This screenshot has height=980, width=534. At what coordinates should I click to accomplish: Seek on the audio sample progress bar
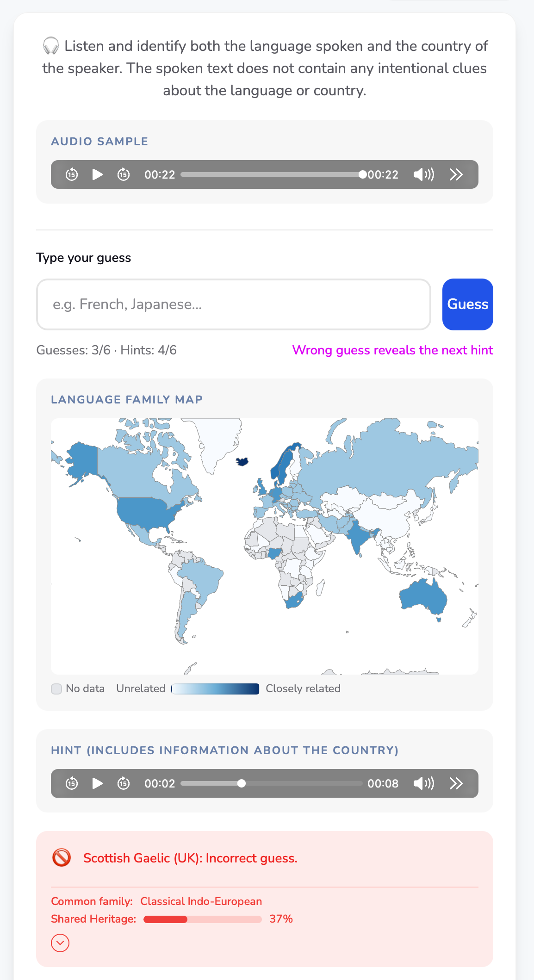pyautogui.click(x=271, y=174)
